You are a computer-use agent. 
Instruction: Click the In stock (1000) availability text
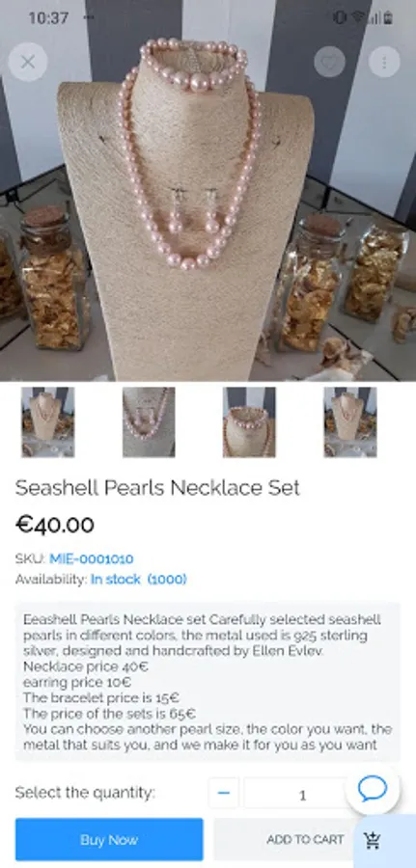[x=138, y=580]
